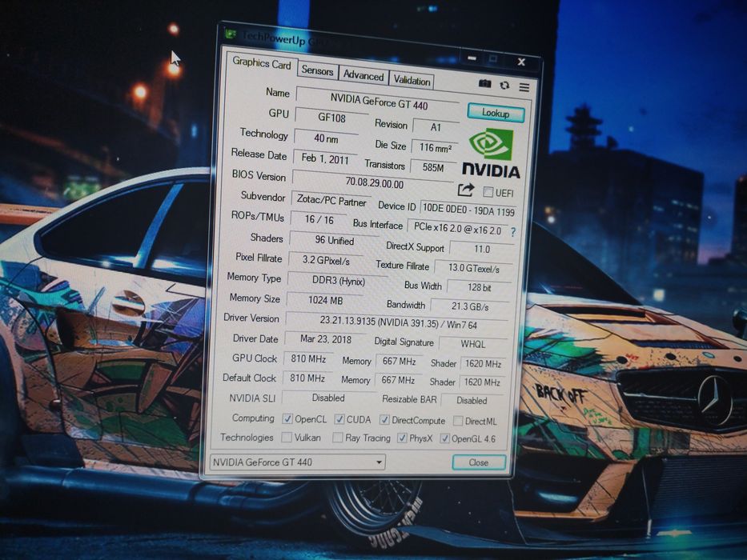Toggle the PhysX checkbox

pos(402,438)
